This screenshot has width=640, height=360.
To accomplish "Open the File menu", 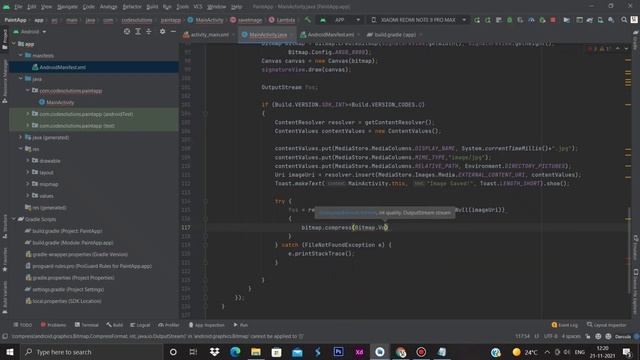I will tap(18, 7).
